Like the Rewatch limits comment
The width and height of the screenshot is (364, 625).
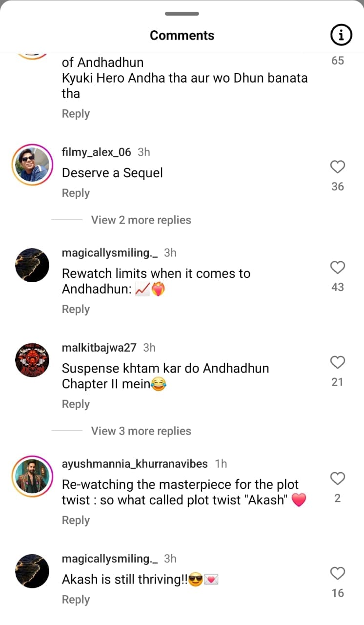tap(338, 268)
